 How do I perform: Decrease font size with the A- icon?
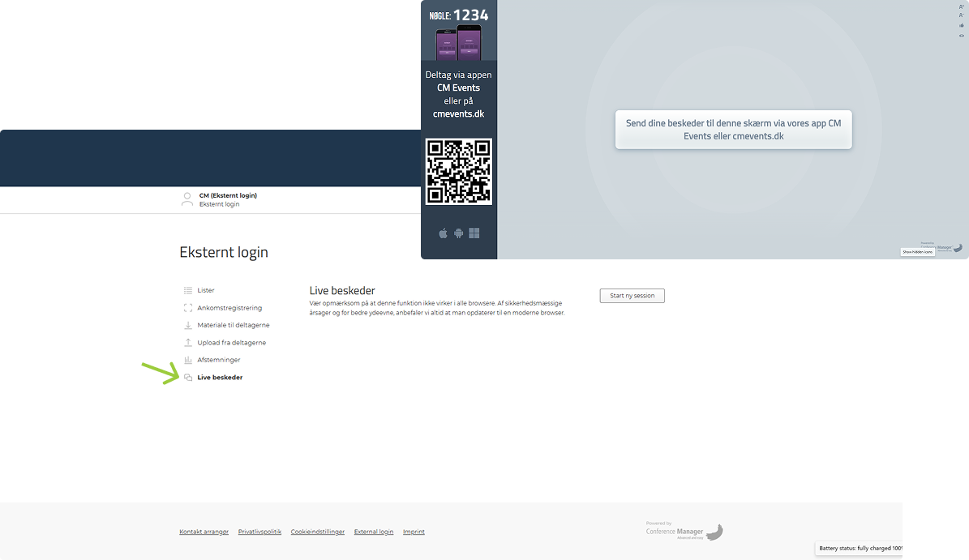[x=961, y=15]
